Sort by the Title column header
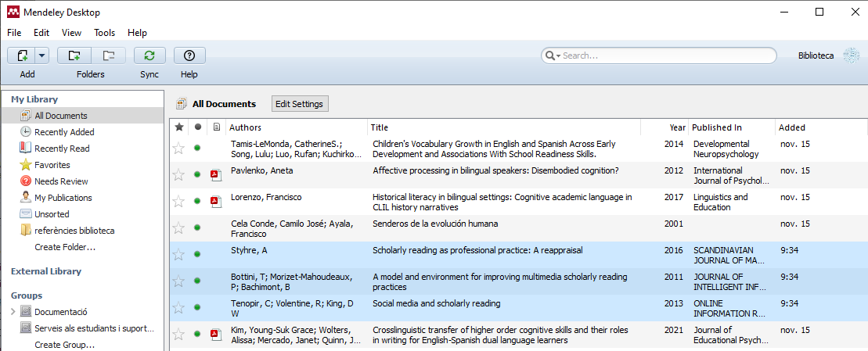Viewport: 868px width, 351px height. (504, 127)
